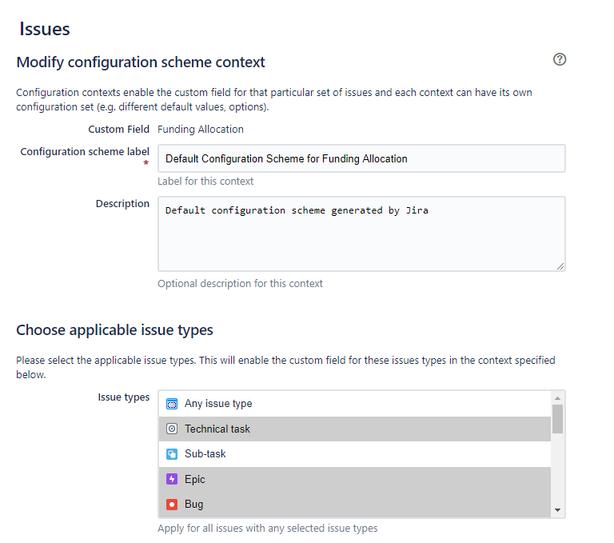Toggle Bug in issue types list

354,504
